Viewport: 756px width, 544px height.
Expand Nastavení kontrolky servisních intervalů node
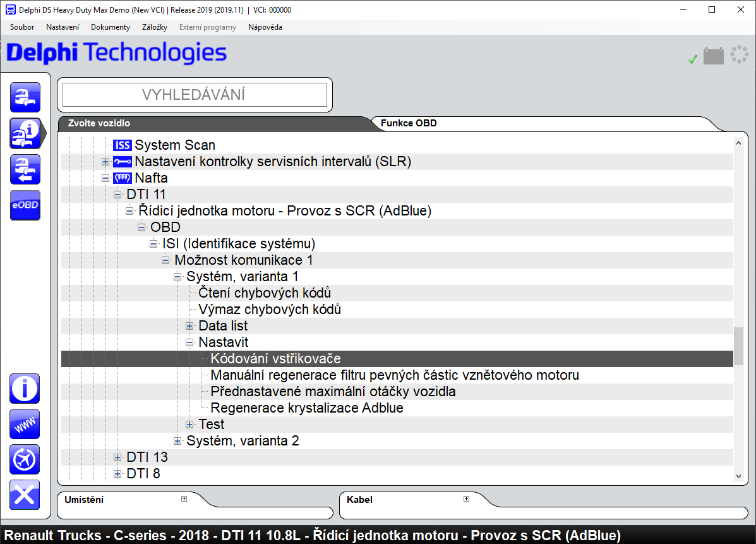click(105, 162)
